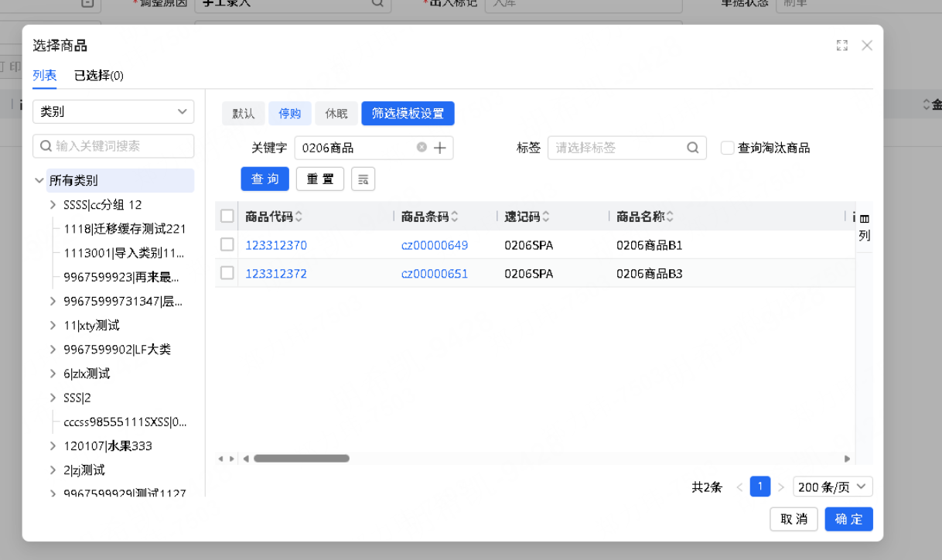Click the horizontal scrollbar left arrow
The height and width of the screenshot is (560, 942).
(x=246, y=459)
